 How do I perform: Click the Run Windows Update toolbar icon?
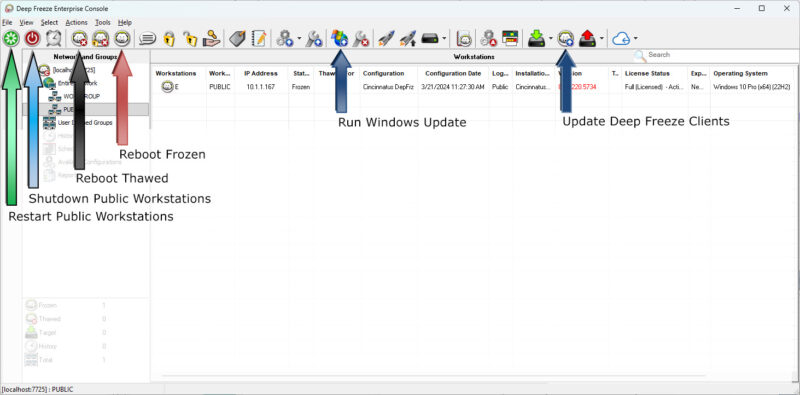[x=339, y=38]
